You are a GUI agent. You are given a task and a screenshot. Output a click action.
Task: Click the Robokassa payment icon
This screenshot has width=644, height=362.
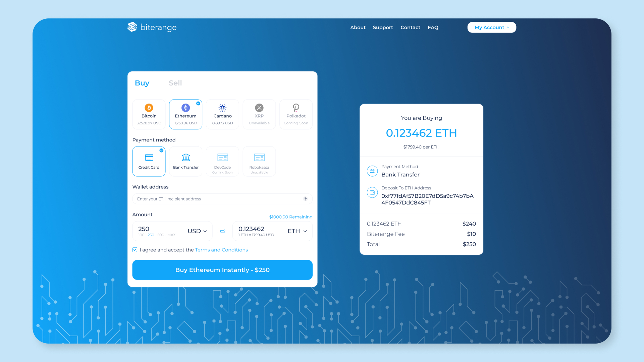pos(259,157)
